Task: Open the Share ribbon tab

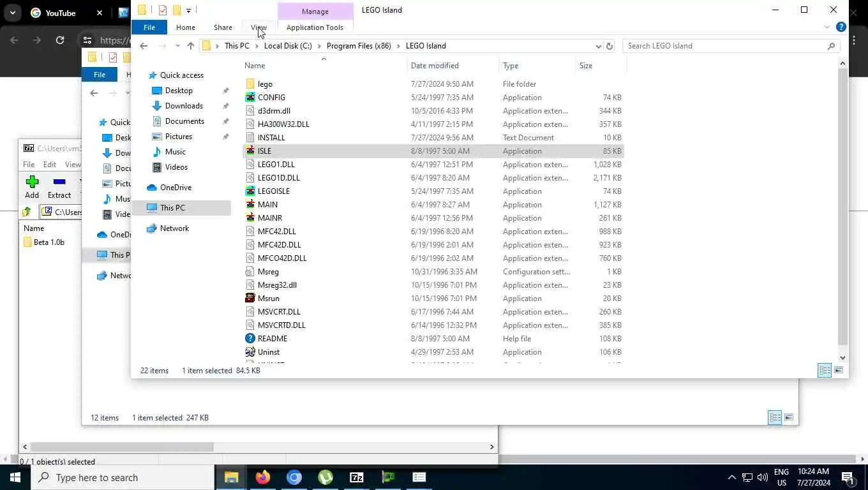Action: pyautogui.click(x=223, y=27)
